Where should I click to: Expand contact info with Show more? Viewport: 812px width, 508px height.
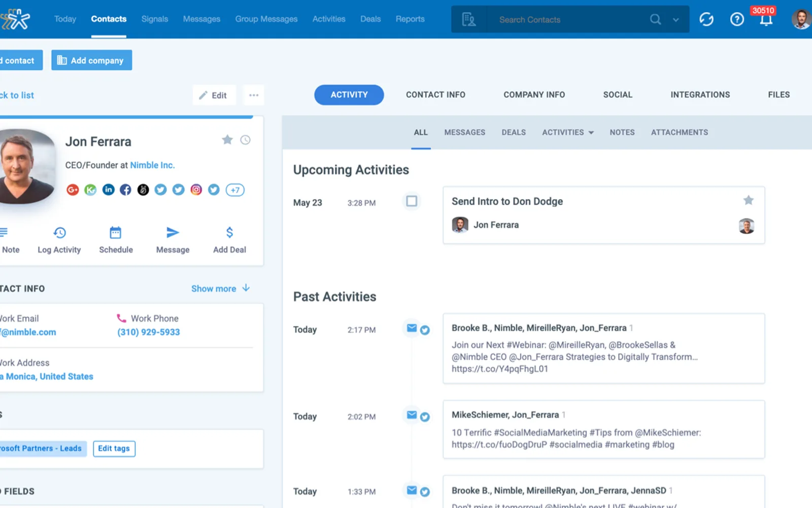click(x=220, y=289)
